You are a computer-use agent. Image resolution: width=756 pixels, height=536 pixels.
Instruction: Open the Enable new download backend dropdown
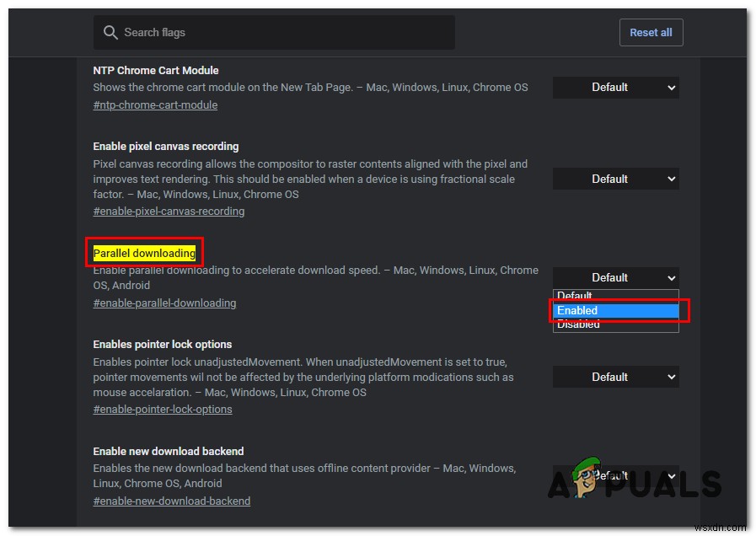coord(615,475)
